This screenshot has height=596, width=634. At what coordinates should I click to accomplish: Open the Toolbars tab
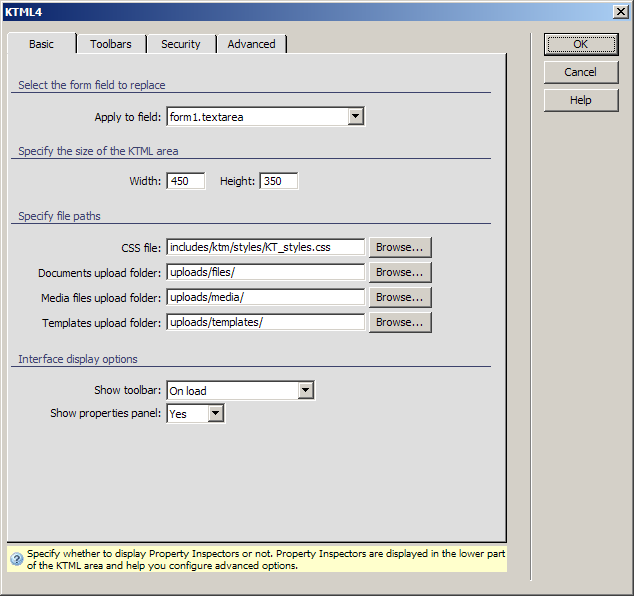111,44
